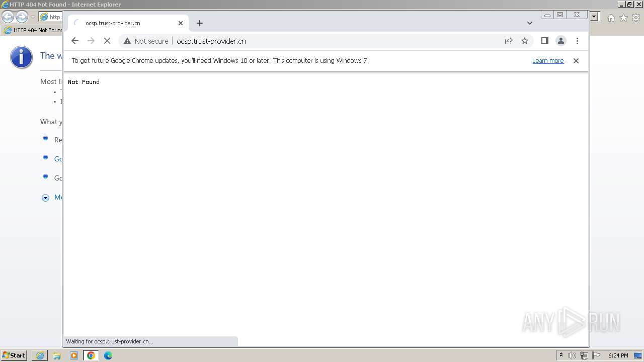
Task: Expand More information in IE error page
Action: click(x=45, y=198)
